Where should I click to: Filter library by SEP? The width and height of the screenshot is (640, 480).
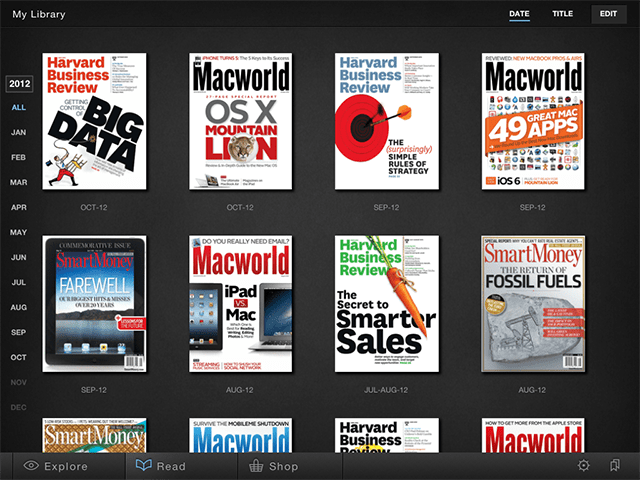point(19,332)
